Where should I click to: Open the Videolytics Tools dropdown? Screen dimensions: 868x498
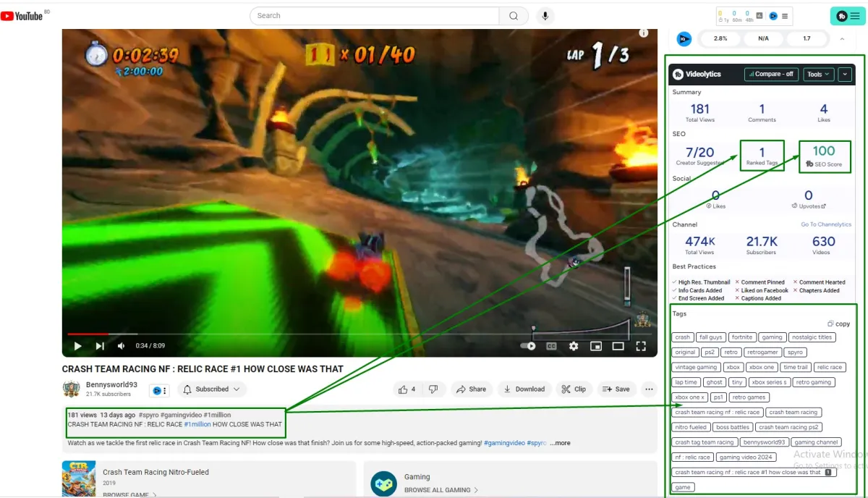coord(819,74)
